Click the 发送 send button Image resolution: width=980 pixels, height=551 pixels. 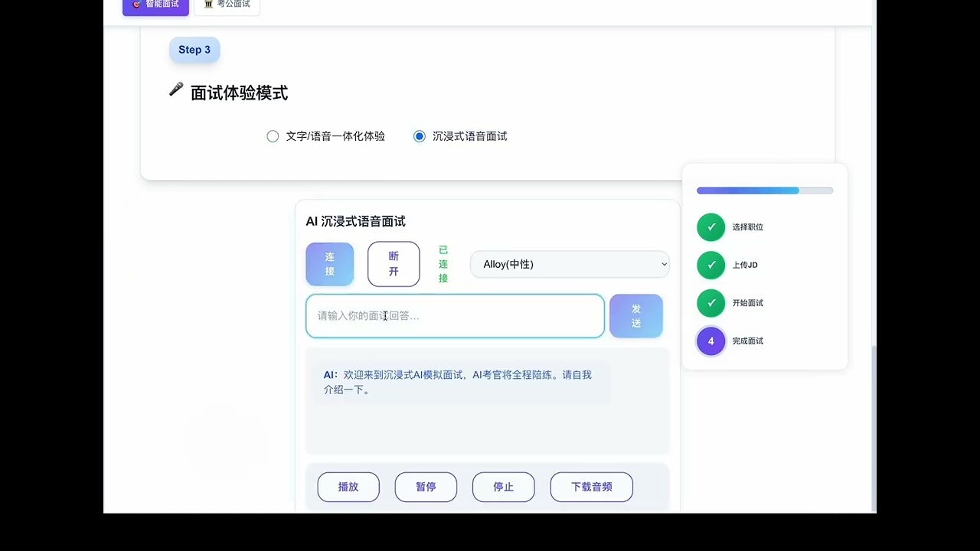[x=636, y=315]
